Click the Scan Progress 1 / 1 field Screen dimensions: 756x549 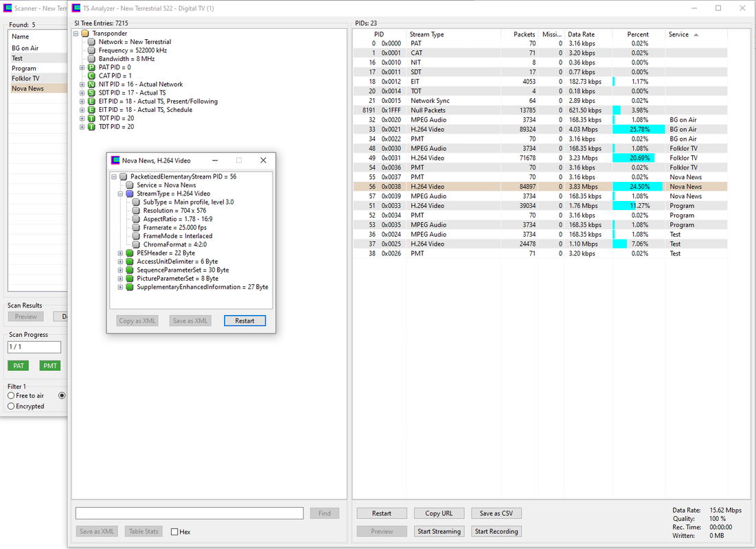click(34, 347)
